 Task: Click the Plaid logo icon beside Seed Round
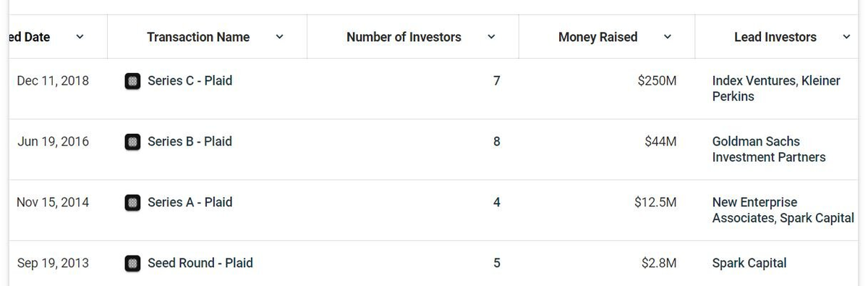132,264
